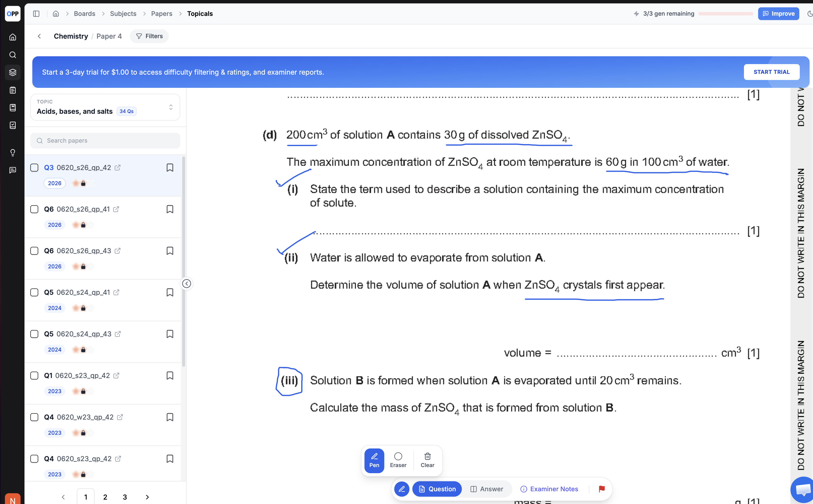This screenshot has width=813, height=504.
Task: Open the home breadcrumb icon
Action: [56, 14]
